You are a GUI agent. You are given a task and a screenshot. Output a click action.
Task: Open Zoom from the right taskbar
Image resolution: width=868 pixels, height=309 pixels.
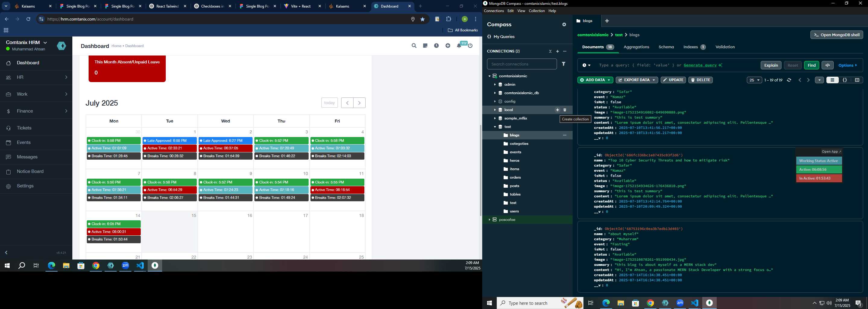[680, 303]
